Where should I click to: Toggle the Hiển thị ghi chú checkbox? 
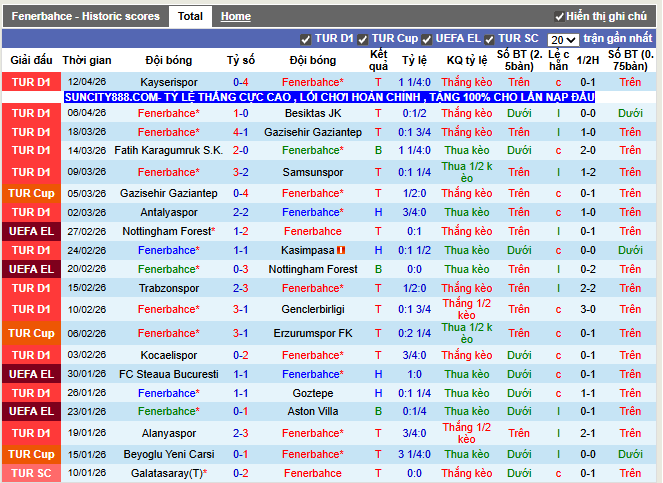tap(559, 17)
